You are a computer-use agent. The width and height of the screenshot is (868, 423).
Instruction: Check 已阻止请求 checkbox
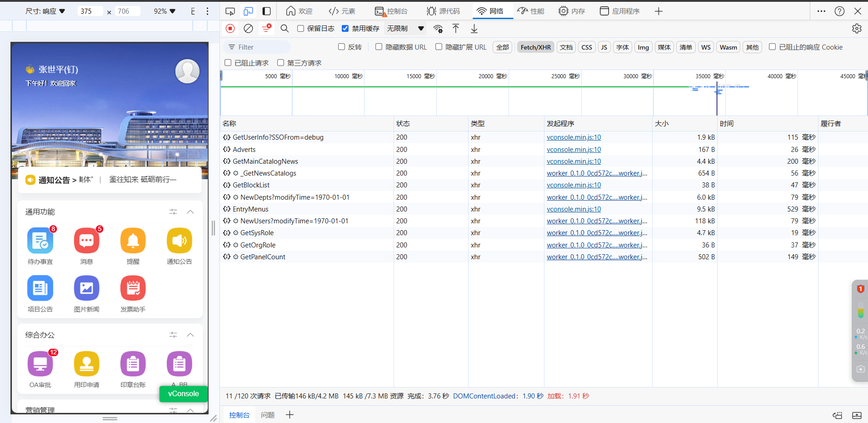pyautogui.click(x=228, y=63)
